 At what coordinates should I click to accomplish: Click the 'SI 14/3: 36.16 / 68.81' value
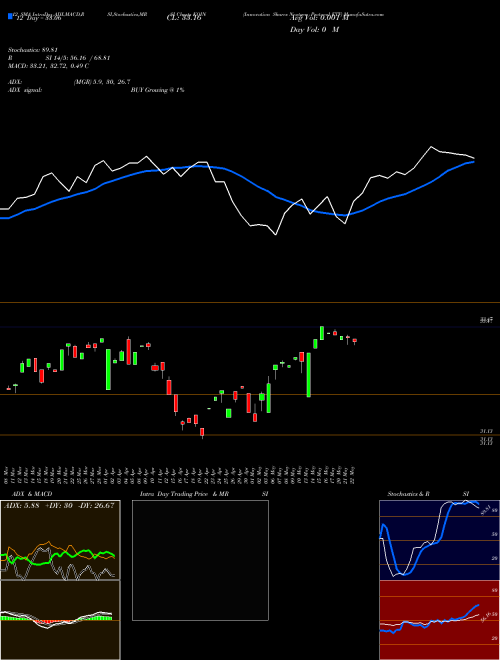pyautogui.click(x=78, y=58)
